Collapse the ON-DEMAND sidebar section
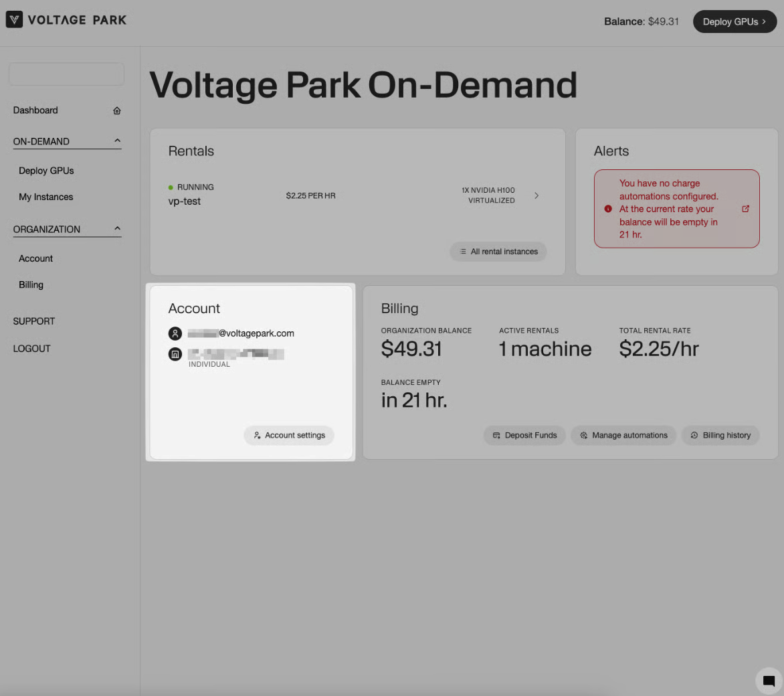Image resolution: width=784 pixels, height=696 pixels. tap(117, 141)
